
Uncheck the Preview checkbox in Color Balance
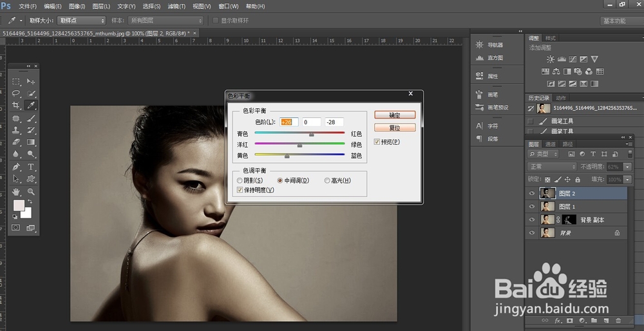coord(377,142)
